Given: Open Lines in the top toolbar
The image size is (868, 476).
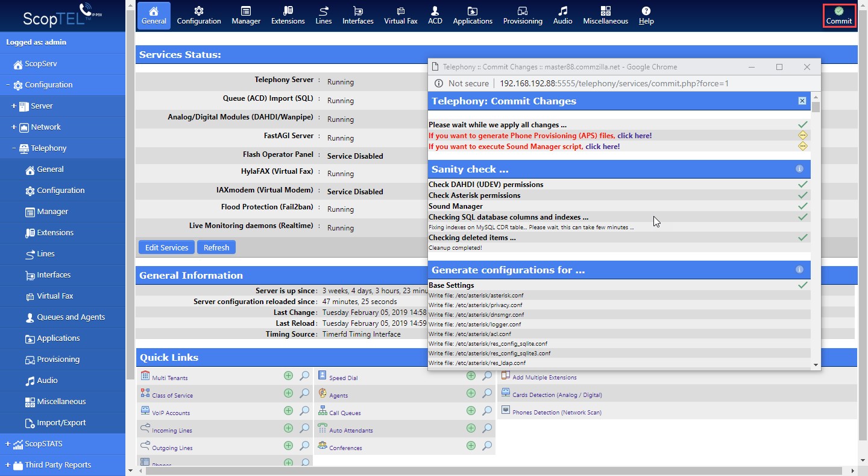Looking at the screenshot, I should (x=324, y=16).
